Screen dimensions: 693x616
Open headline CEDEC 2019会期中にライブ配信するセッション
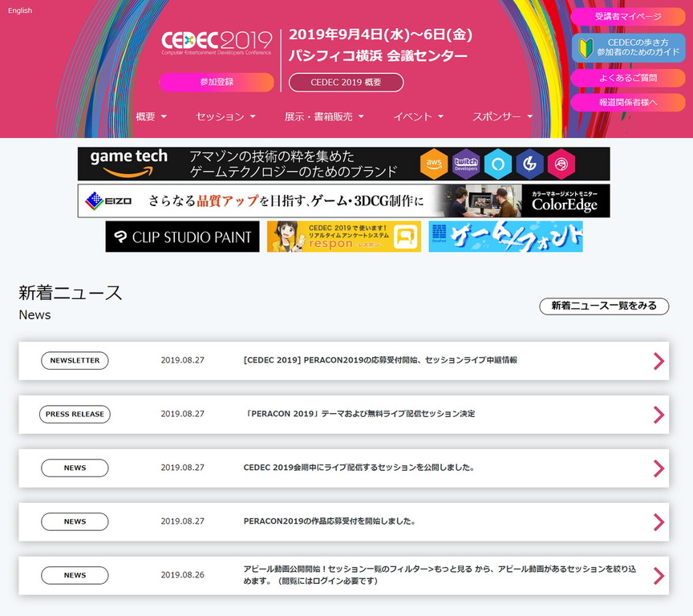pyautogui.click(x=359, y=468)
